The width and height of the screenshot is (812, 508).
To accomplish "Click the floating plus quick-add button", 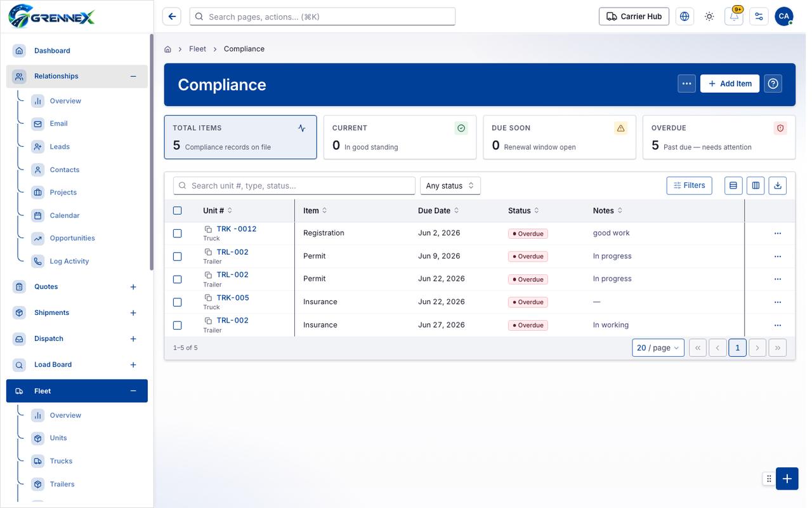I will [x=787, y=479].
